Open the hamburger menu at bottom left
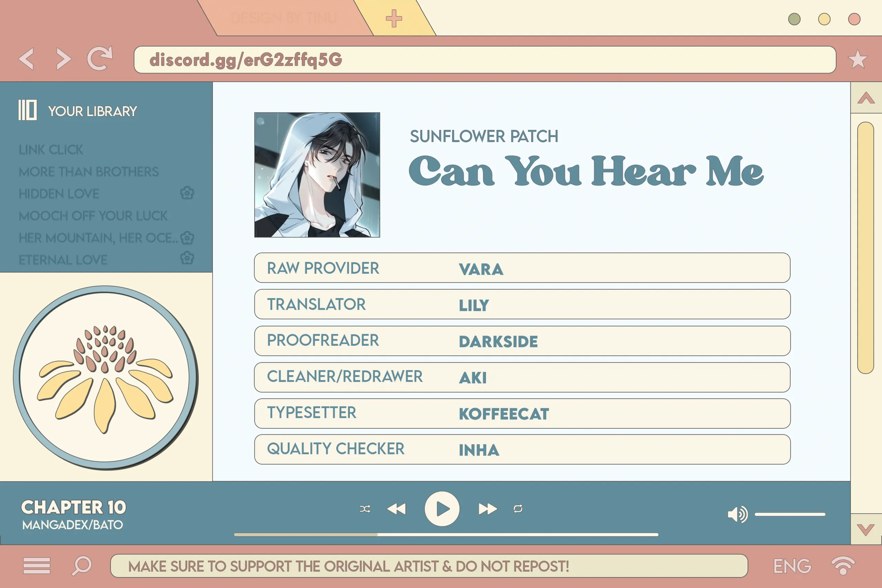Image resolution: width=882 pixels, height=588 pixels. point(37,566)
